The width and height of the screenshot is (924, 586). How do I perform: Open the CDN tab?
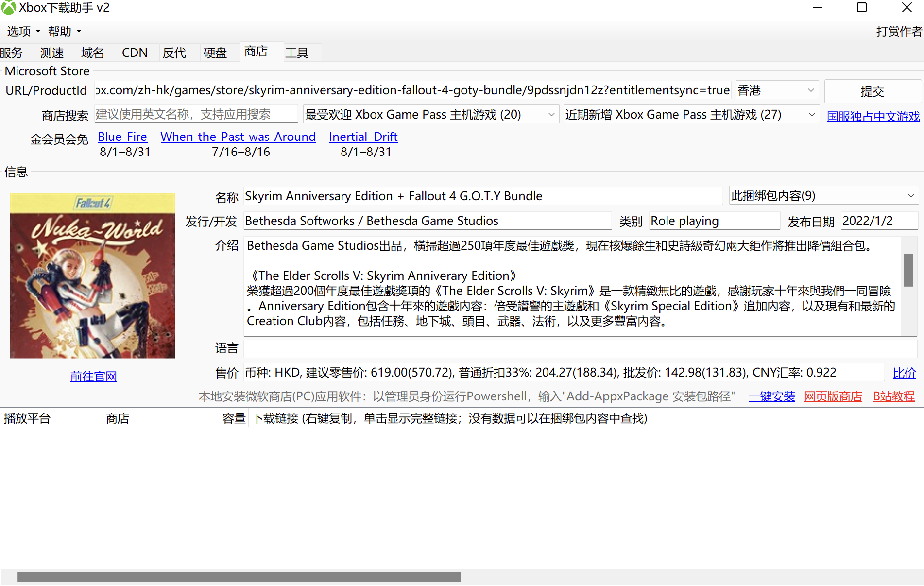[135, 52]
